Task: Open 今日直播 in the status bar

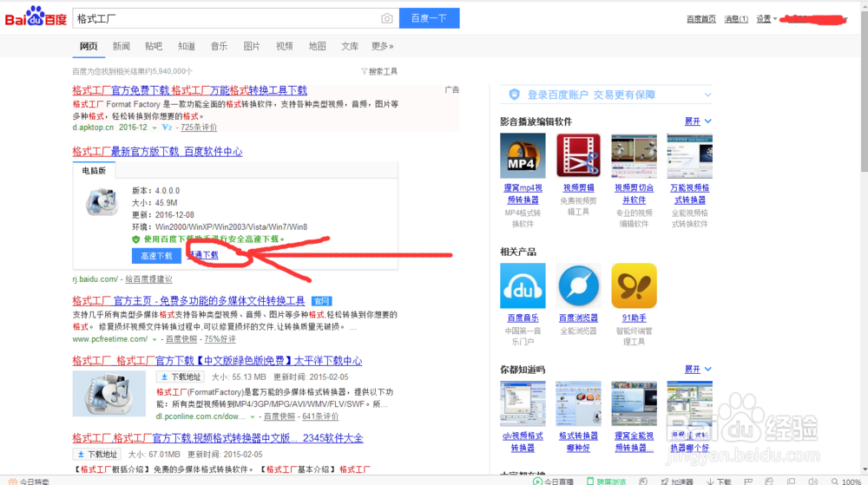Action: coord(553,482)
